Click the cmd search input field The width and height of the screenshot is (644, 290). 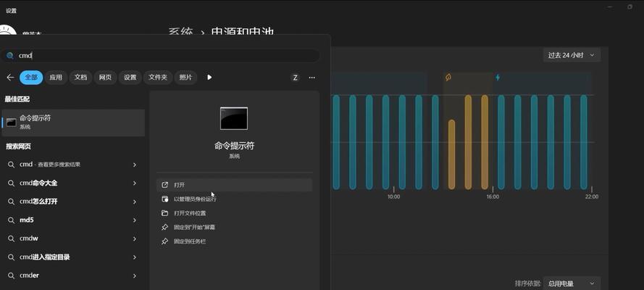[x=160, y=55]
